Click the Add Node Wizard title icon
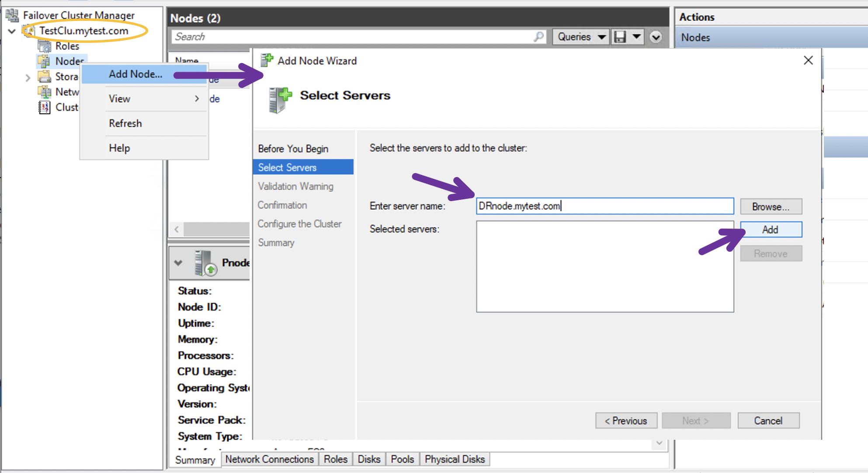The height and width of the screenshot is (473, 868). pos(266,60)
